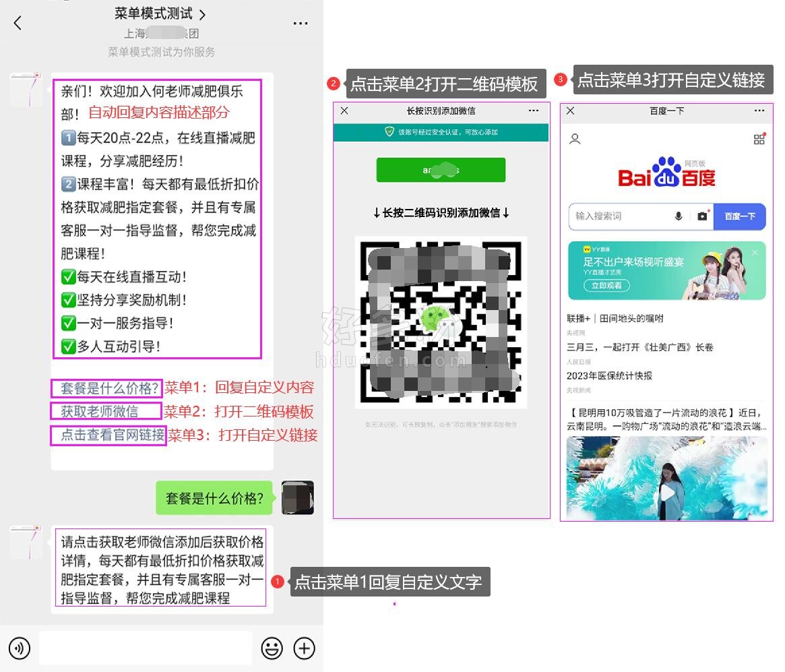Focus the chat message input field
The image size is (785, 672).
click(145, 648)
